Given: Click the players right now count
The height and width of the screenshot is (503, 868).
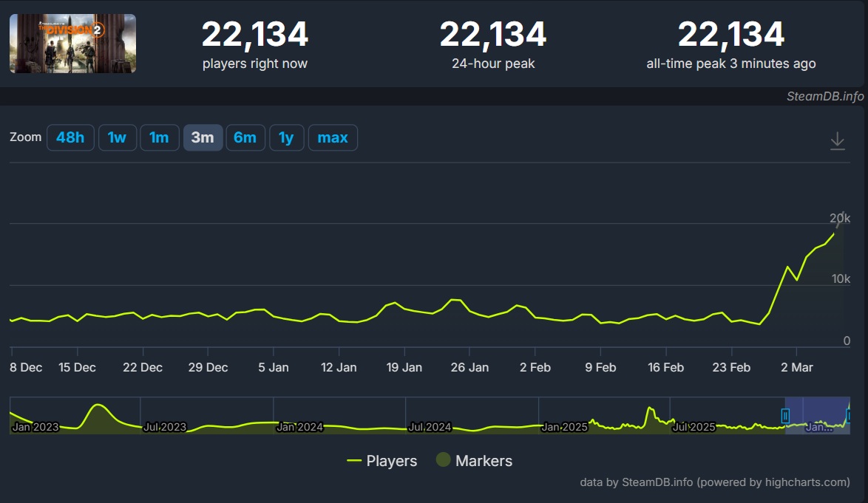Looking at the screenshot, I should 254,34.
